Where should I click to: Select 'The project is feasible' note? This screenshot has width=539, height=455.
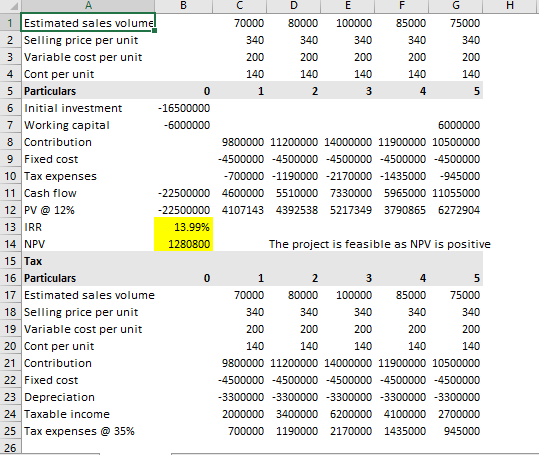pyautogui.click(x=380, y=244)
